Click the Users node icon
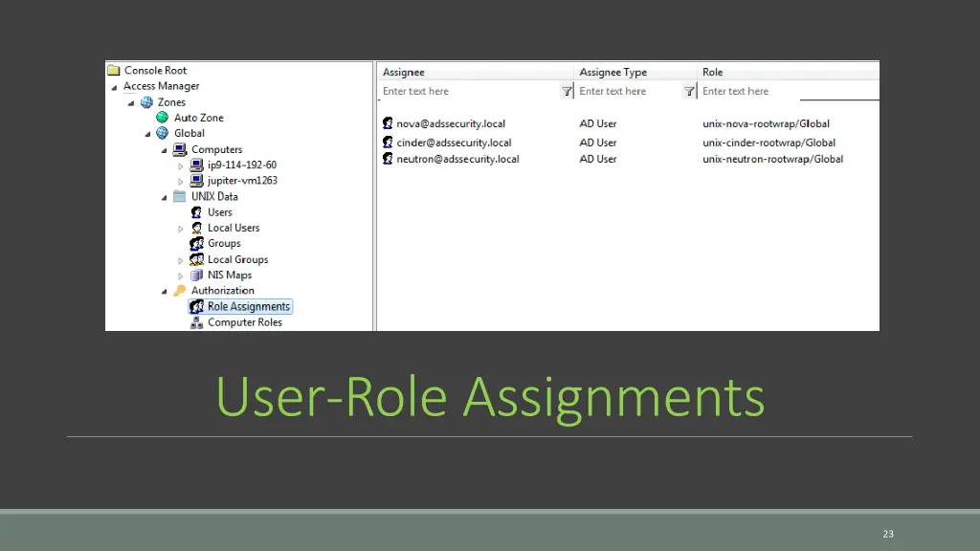The image size is (980, 551). point(196,212)
